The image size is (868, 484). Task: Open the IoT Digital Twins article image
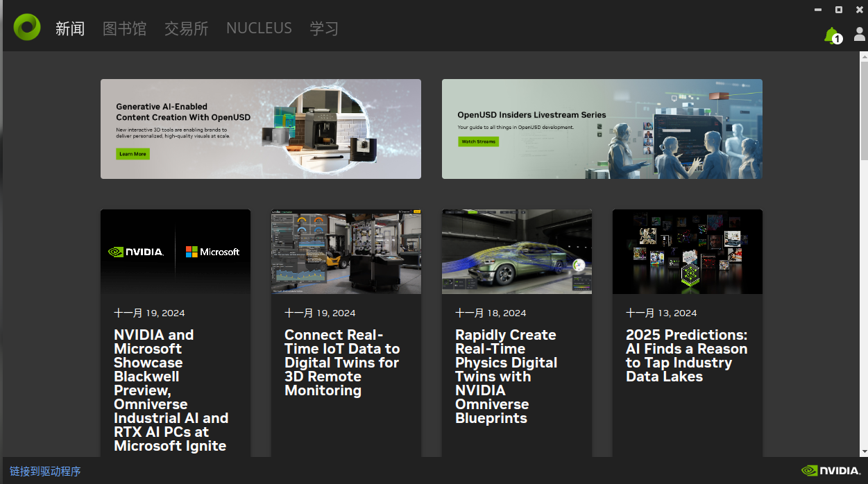tap(346, 252)
